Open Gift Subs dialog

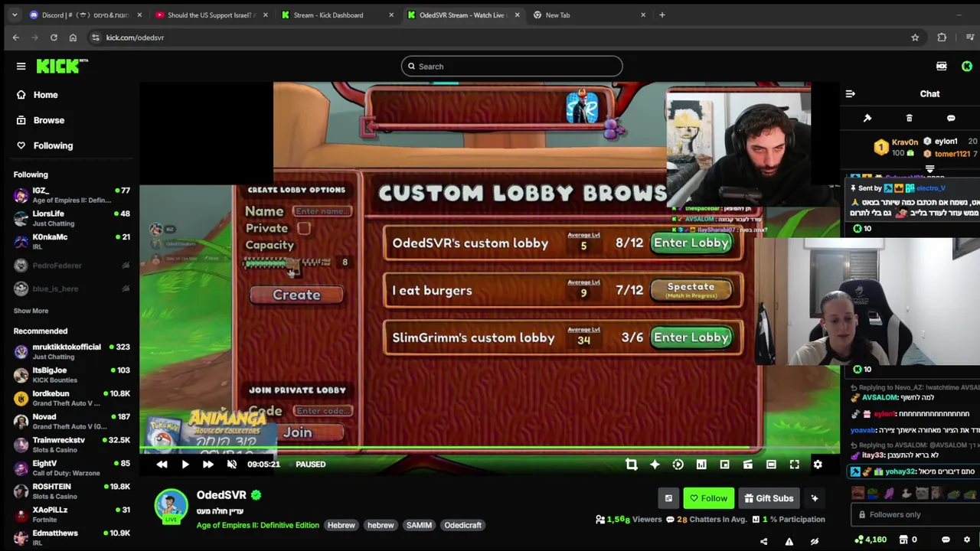click(769, 498)
